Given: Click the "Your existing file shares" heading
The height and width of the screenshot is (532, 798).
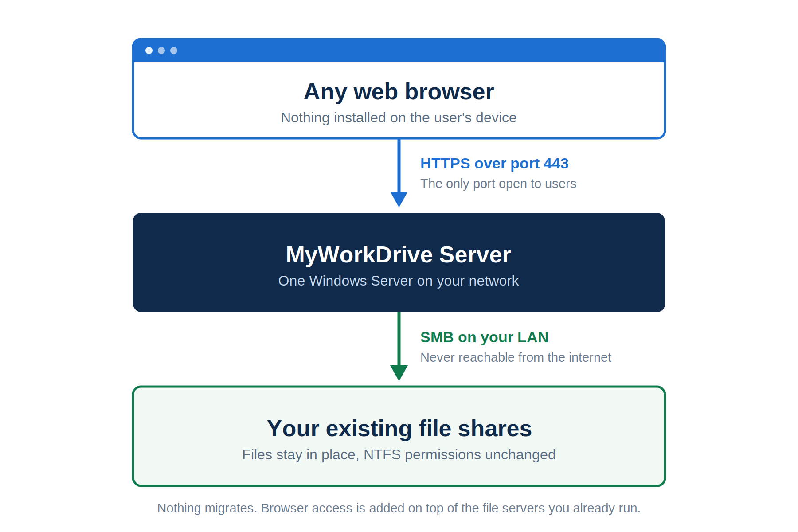Looking at the screenshot, I should [x=399, y=429].
